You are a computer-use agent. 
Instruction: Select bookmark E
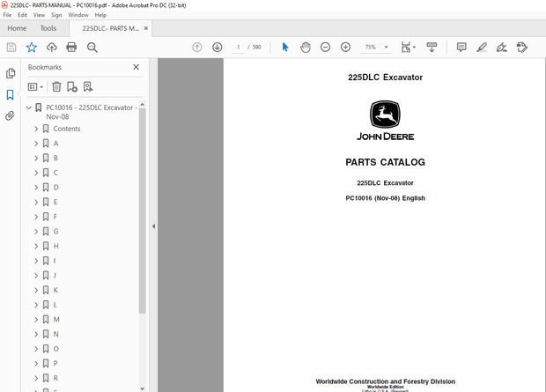point(55,202)
